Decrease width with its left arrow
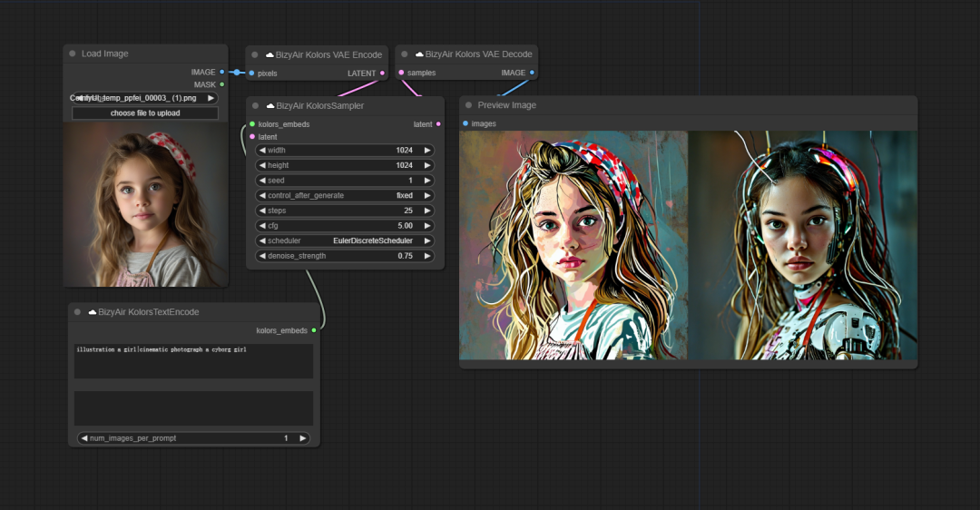The image size is (980, 510). [x=262, y=150]
